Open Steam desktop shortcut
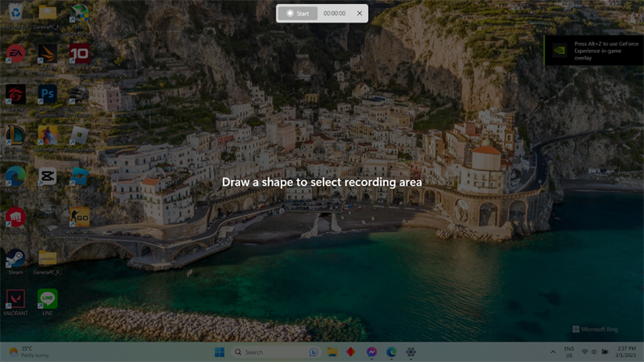The image size is (644, 362). 15,262
